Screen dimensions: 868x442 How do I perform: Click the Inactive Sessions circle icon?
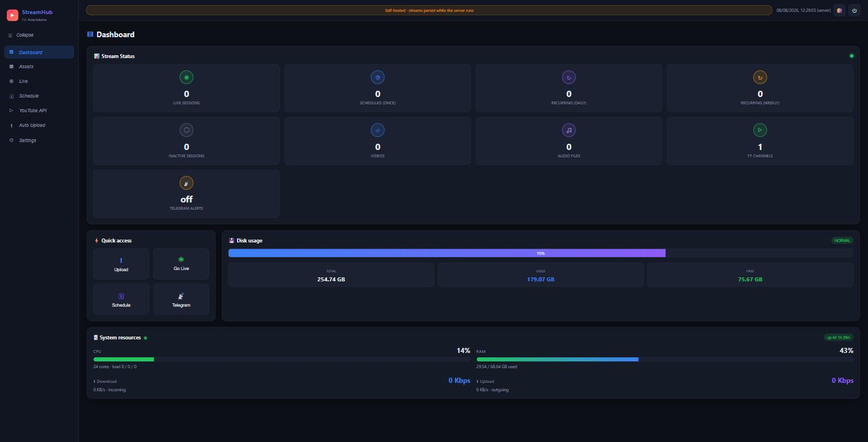click(x=186, y=130)
